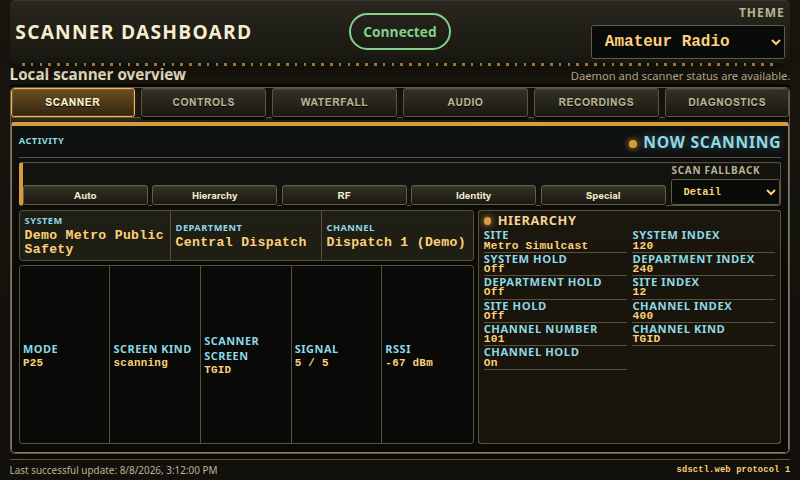Click the System Index value 120

click(643, 246)
